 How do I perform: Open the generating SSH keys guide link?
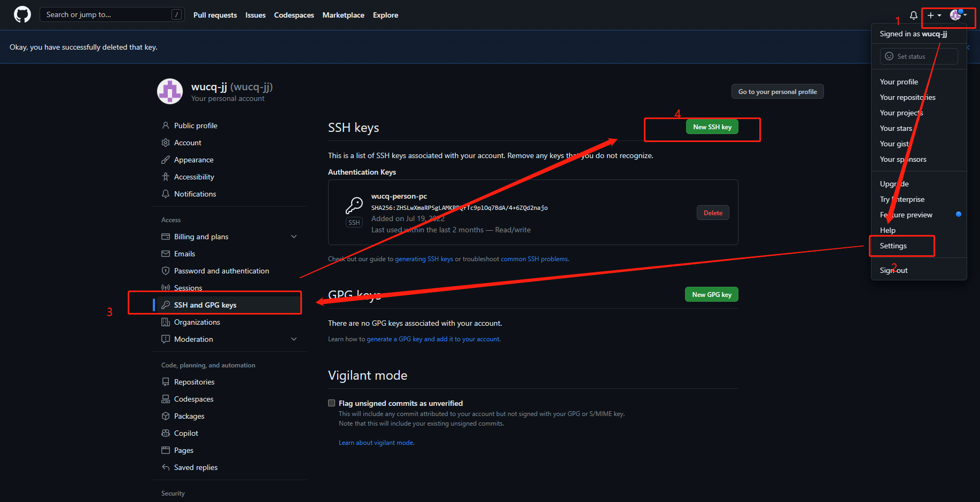(x=424, y=259)
